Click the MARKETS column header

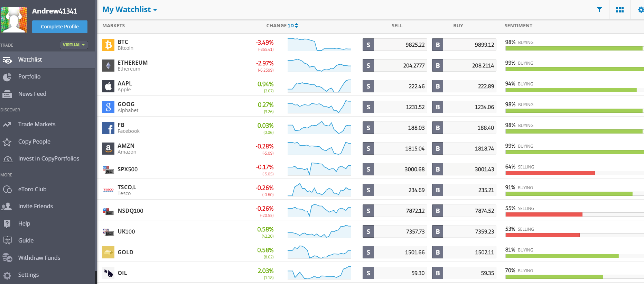[x=114, y=26]
